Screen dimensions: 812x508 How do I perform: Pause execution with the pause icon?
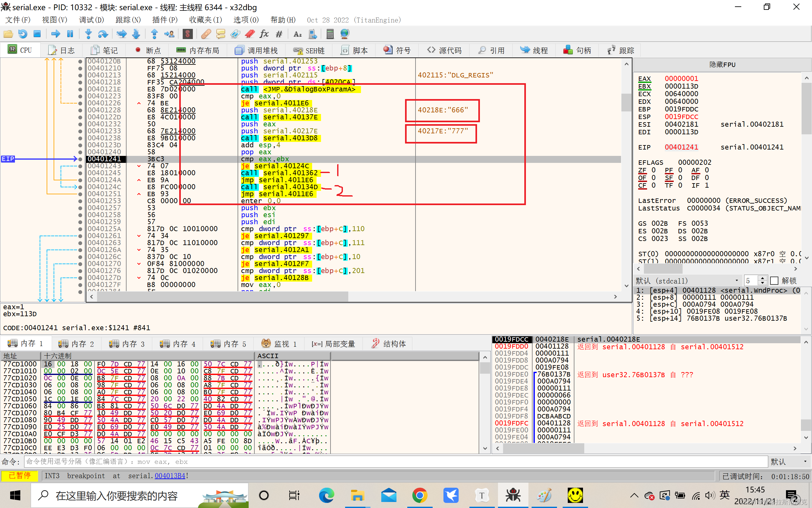coord(70,34)
